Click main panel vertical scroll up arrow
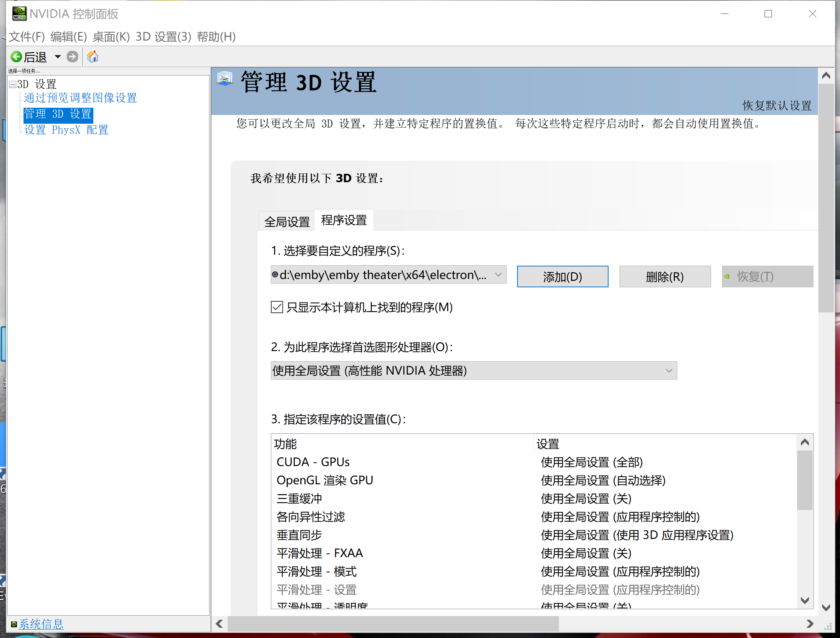The height and width of the screenshot is (638, 840). [x=826, y=76]
